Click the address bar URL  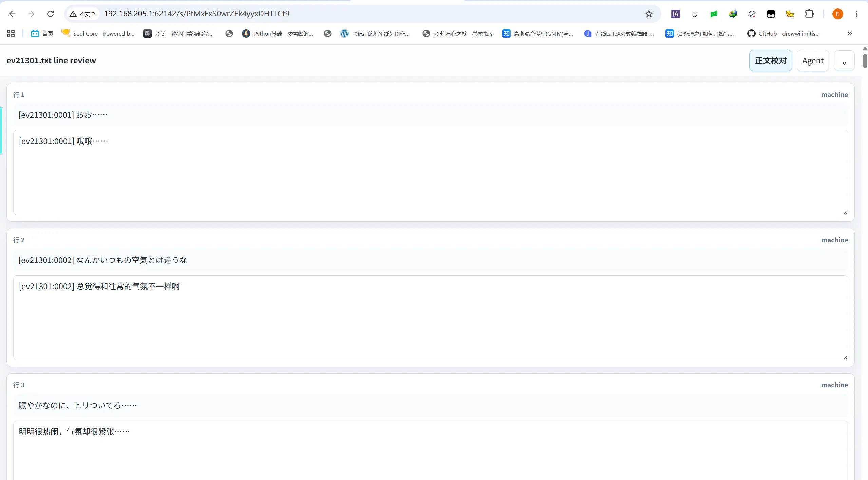coord(196,14)
